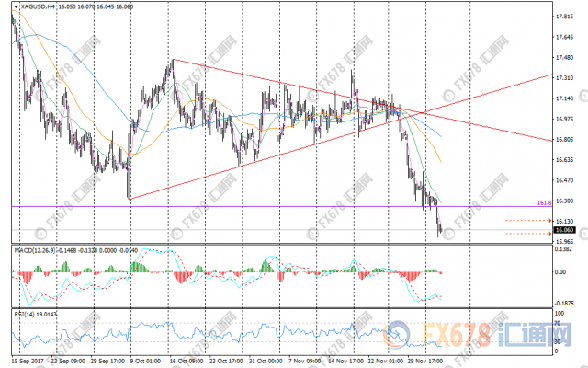Click the 161.8 Fibonacci level label
The image size is (588, 368).
543,201
